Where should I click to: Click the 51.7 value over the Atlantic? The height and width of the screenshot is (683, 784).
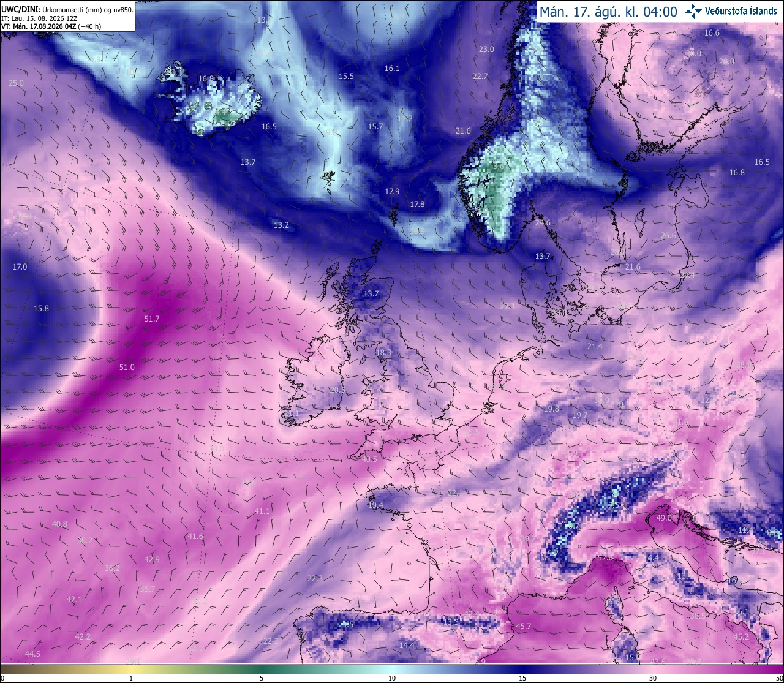tap(152, 319)
